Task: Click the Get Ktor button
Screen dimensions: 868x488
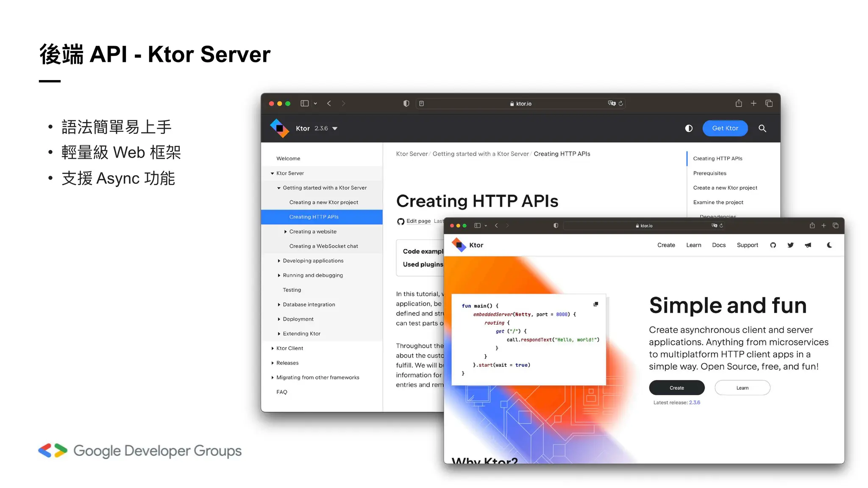Action: (x=725, y=128)
